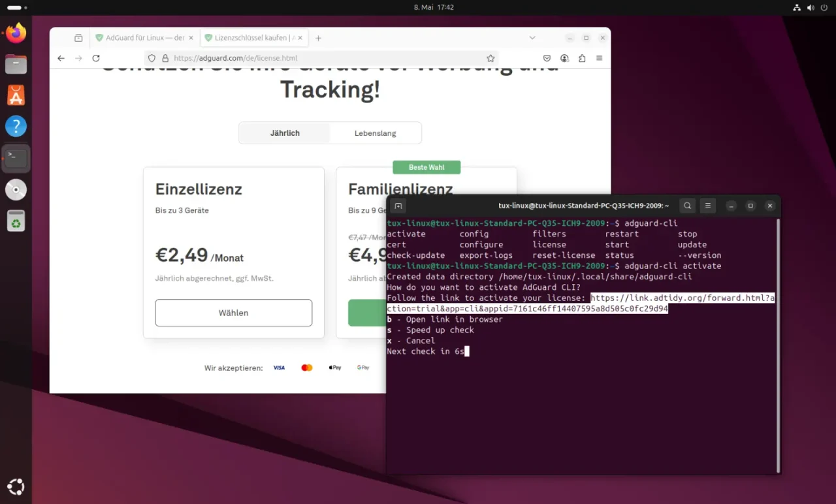The image size is (836, 504).
Task: Select the Jährlich billing option
Action: point(285,133)
